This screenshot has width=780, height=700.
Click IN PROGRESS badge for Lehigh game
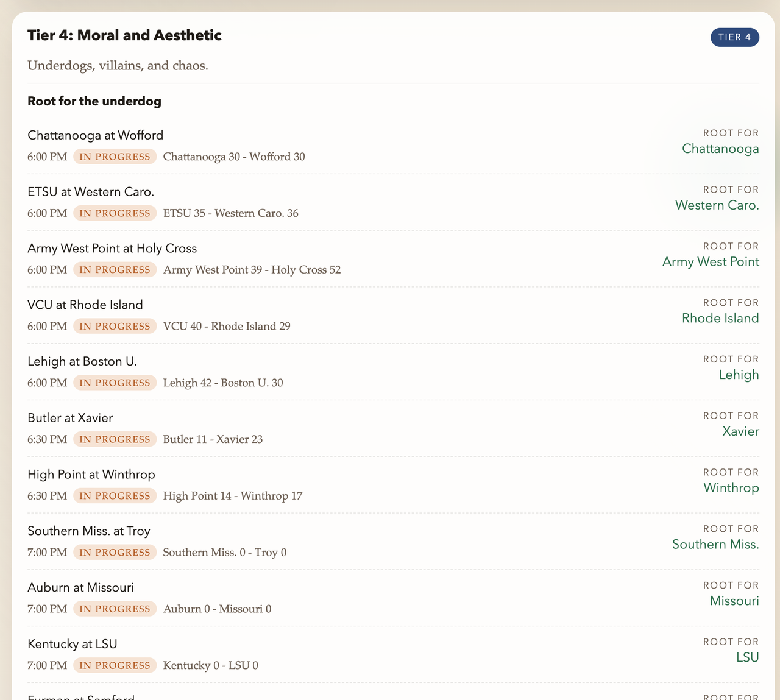pos(115,383)
